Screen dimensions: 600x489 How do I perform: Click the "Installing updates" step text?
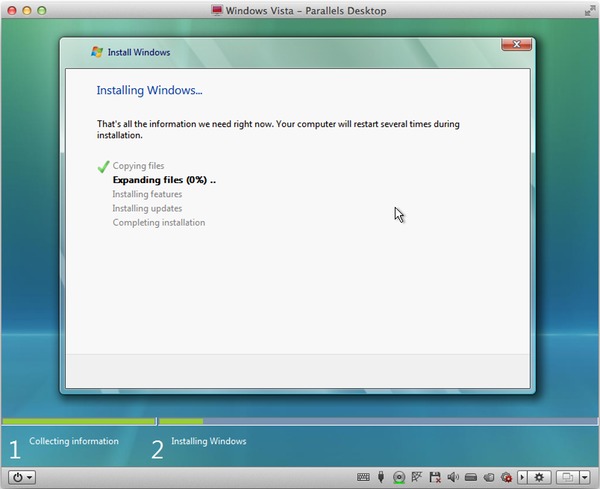[x=147, y=208]
